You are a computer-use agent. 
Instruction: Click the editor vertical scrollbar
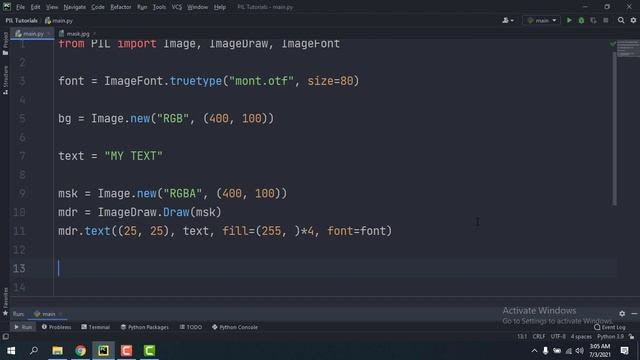pyautogui.click(x=614, y=128)
